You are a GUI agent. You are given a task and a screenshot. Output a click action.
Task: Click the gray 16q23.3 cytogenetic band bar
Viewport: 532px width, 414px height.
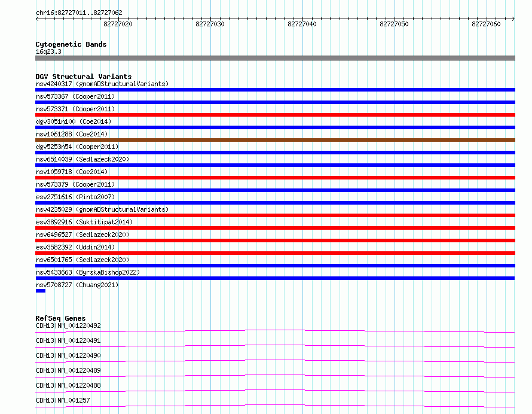pos(275,58)
